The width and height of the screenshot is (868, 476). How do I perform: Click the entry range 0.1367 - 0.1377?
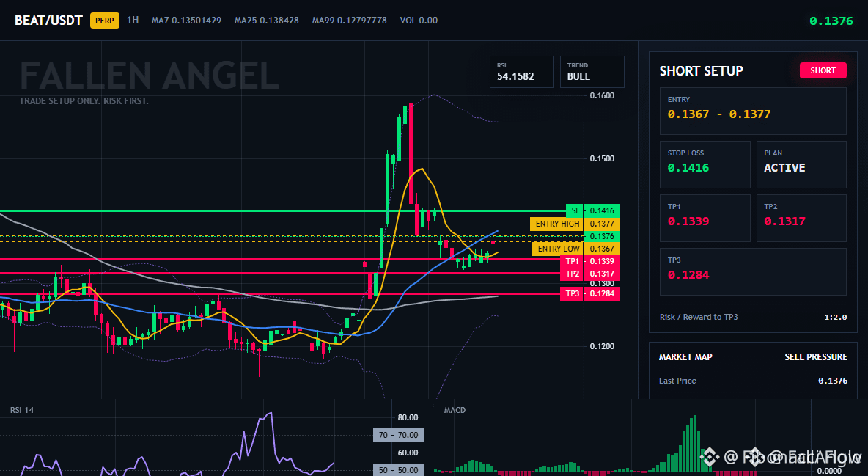[719, 114]
